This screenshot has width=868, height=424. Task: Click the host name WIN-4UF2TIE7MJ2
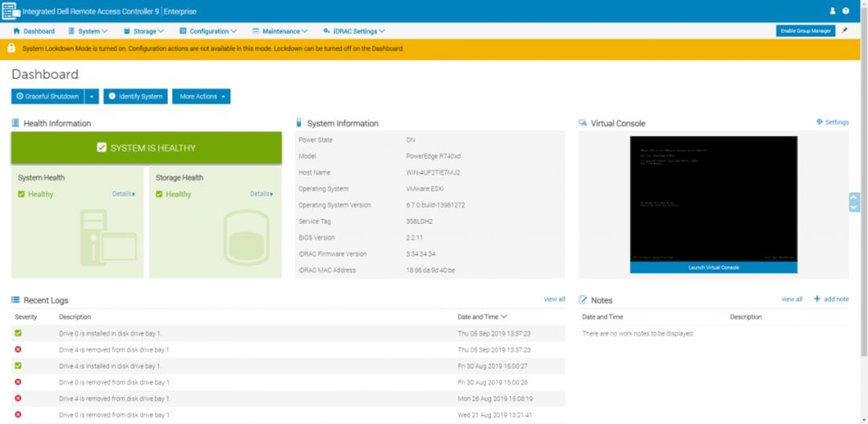coord(433,172)
